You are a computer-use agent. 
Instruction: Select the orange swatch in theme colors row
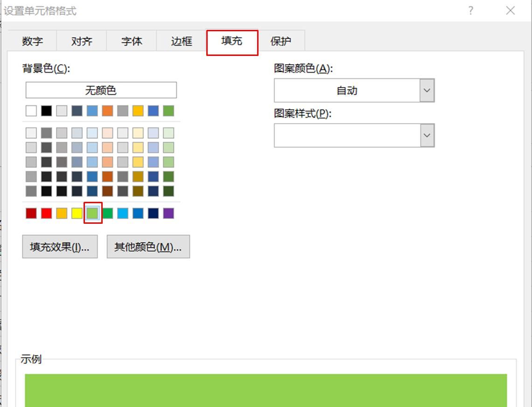coord(107,110)
